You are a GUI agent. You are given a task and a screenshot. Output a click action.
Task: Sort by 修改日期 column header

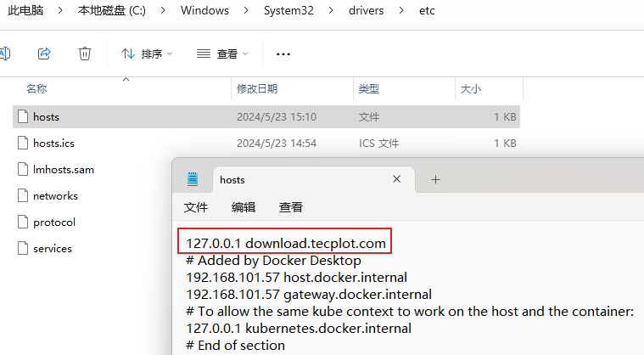click(x=257, y=88)
